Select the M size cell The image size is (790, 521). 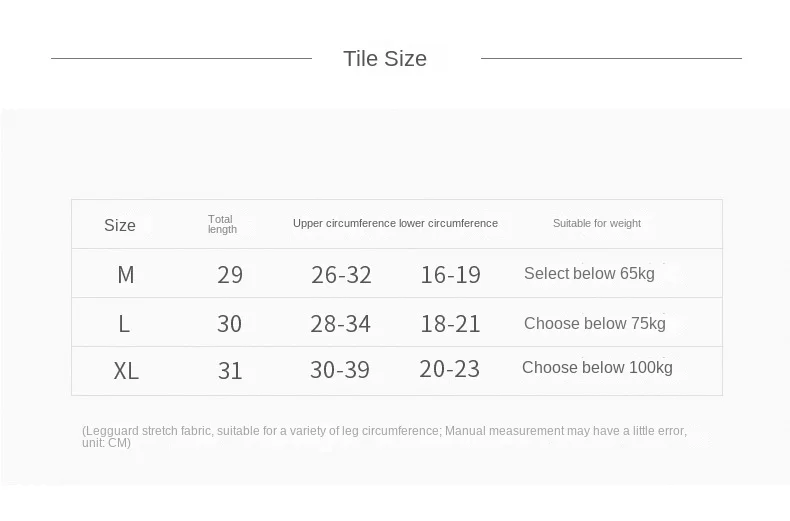126,274
